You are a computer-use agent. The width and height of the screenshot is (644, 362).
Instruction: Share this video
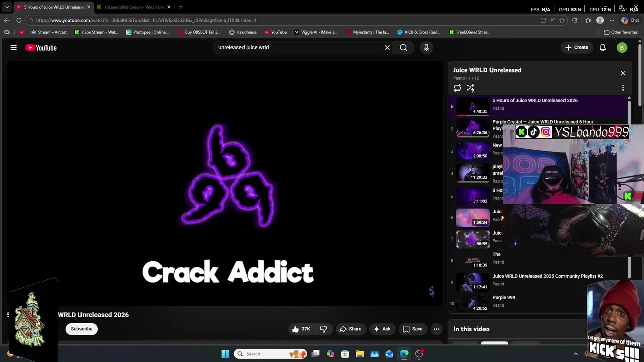[350, 329]
